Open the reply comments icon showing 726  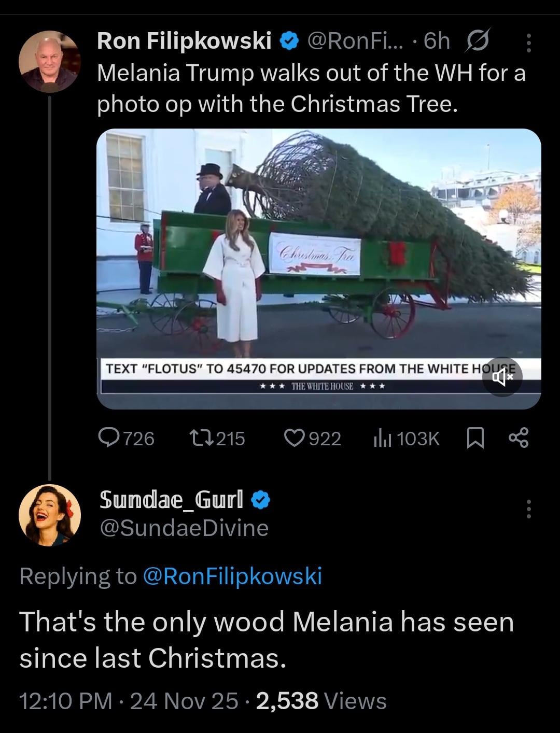click(x=110, y=439)
